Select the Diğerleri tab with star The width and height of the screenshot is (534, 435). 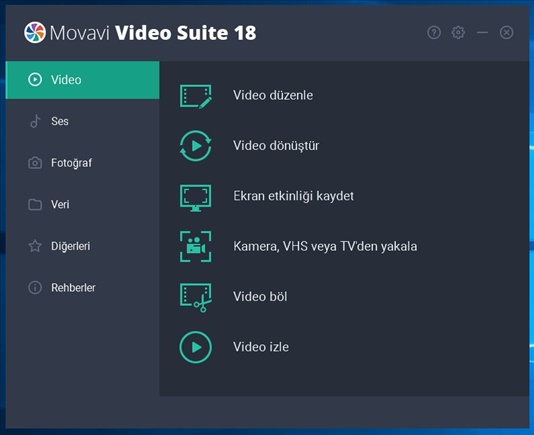82,246
